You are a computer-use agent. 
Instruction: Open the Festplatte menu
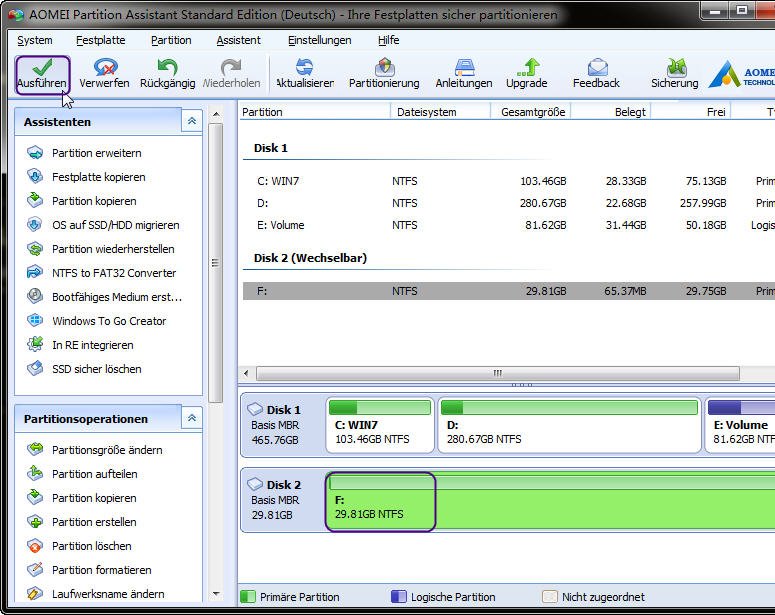pos(100,40)
